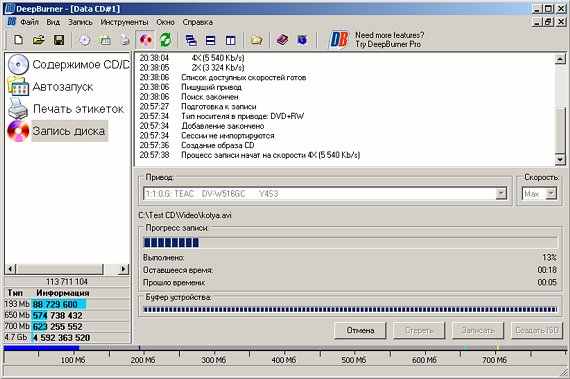The width and height of the screenshot is (570, 379).
Task: Click the document icon left of Файл
Action: click(11, 22)
